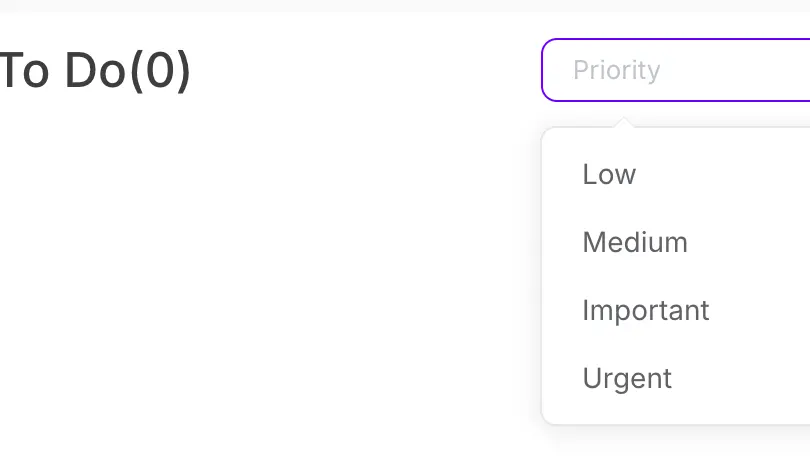Set priority to Urgent
Screen dimensions: 810x456
[627, 378]
